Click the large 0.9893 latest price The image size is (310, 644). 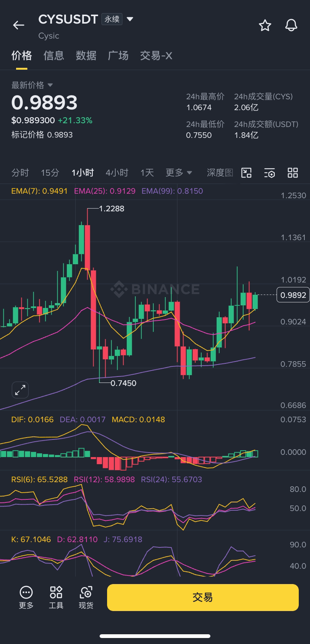[44, 103]
